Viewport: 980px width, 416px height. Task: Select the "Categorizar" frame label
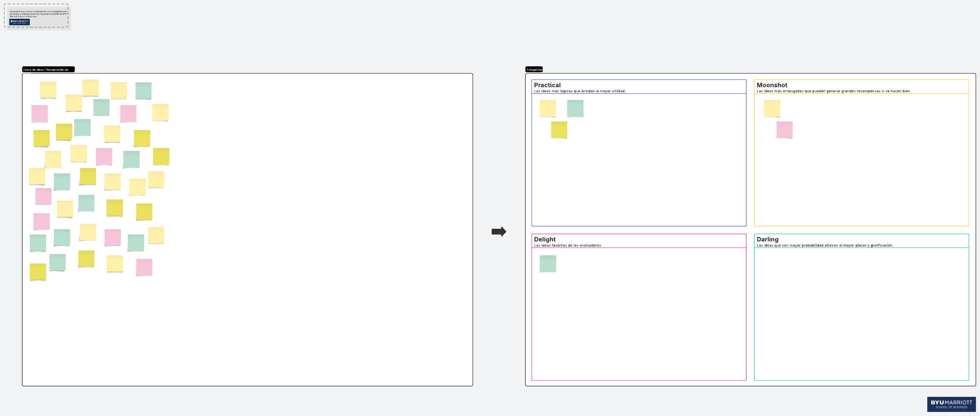click(534, 69)
